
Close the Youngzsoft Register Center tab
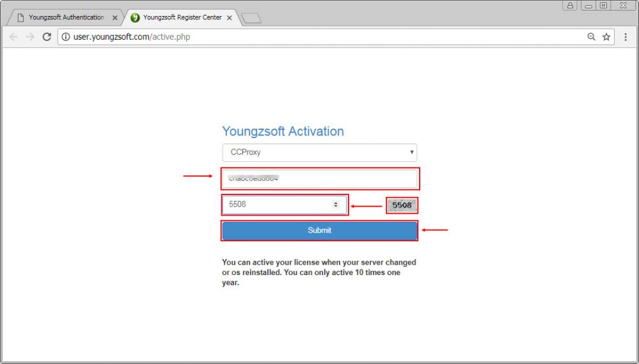[x=230, y=18]
